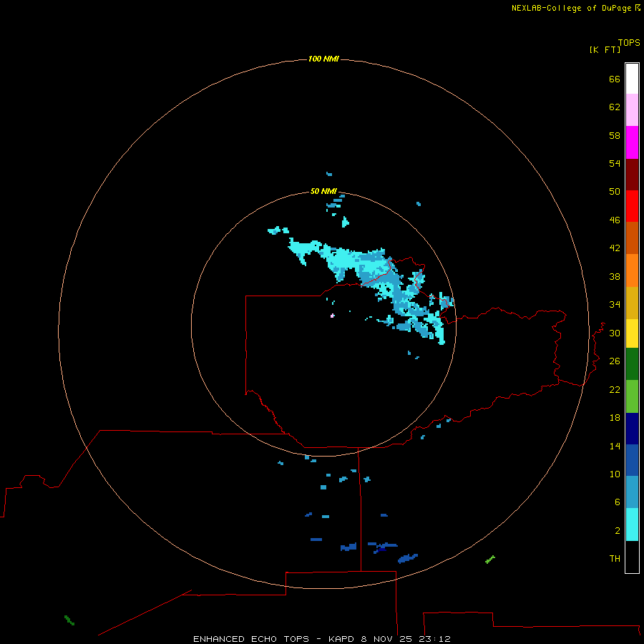Viewport: 644px width, 644px height.
Task: Click the bright red legend swatch
Action: click(x=632, y=206)
